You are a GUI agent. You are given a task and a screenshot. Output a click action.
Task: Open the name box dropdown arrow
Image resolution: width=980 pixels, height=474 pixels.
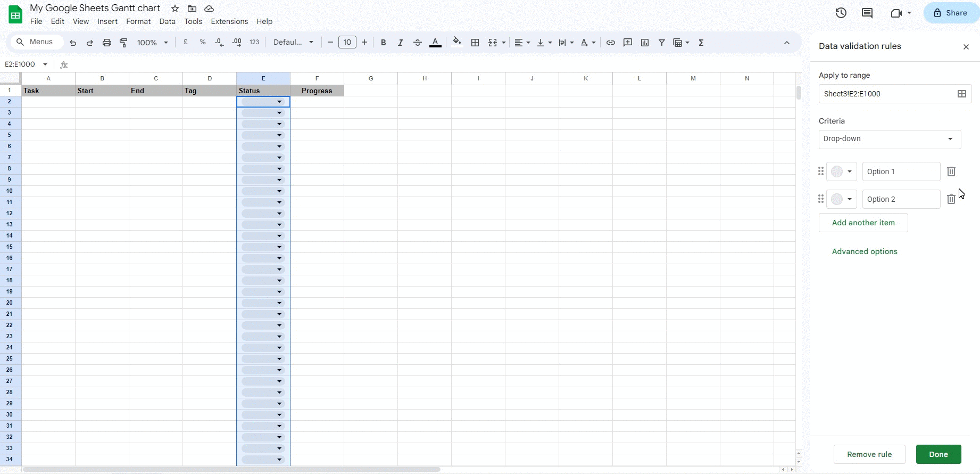point(45,64)
